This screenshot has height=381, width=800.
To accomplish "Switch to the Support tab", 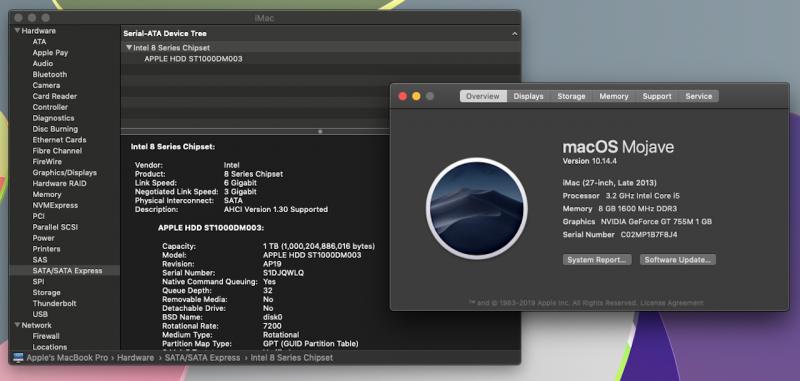I will pyautogui.click(x=657, y=96).
